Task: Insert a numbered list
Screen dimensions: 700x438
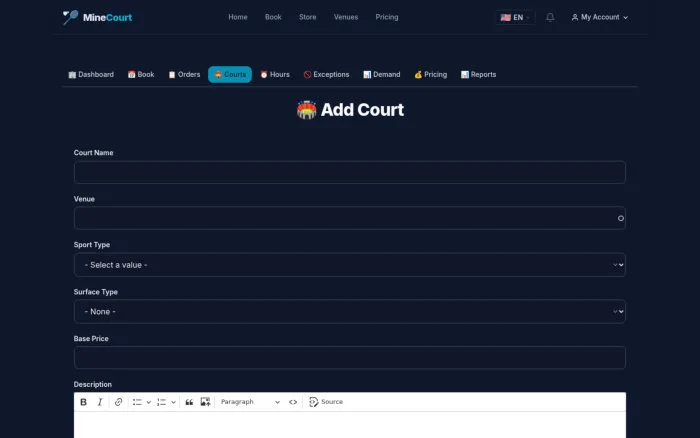Action: (x=162, y=402)
